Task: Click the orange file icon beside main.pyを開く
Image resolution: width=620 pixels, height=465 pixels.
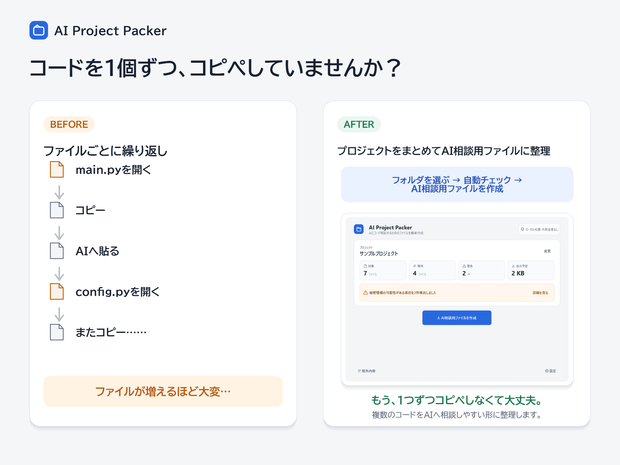Action: 57,170
